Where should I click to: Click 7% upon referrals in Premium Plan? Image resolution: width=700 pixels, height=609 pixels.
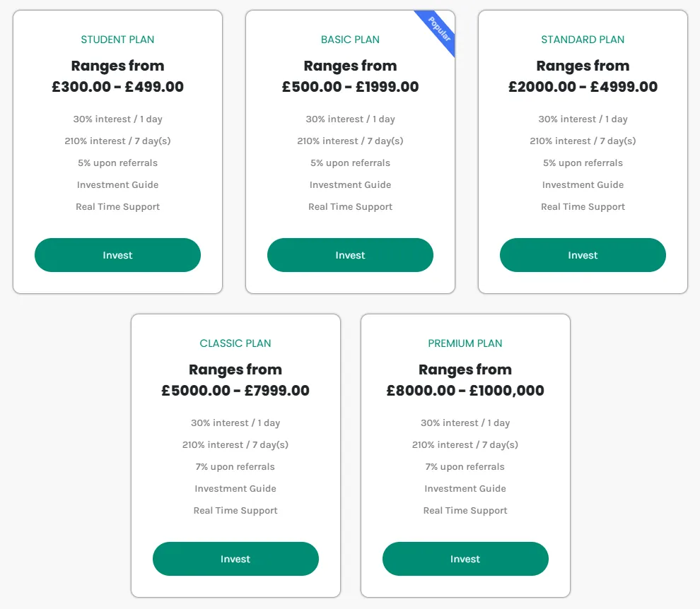tap(465, 466)
